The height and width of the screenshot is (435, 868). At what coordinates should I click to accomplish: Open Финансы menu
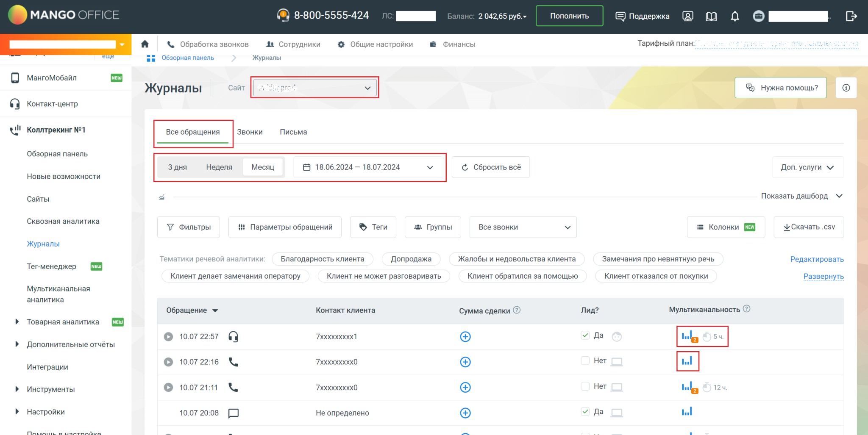click(x=453, y=44)
